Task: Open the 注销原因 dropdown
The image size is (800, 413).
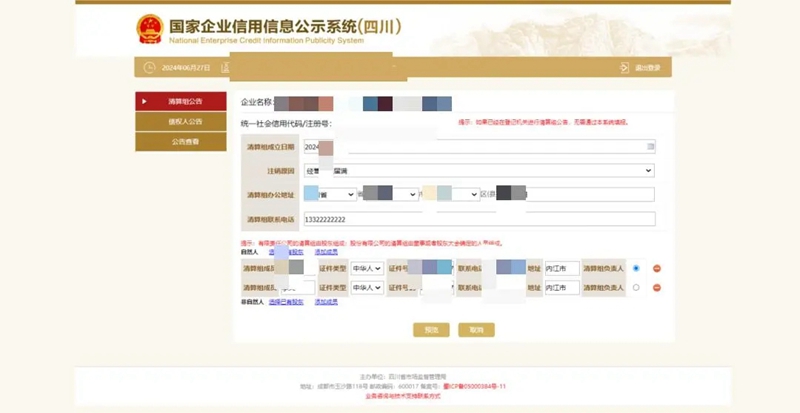Action: pyautogui.click(x=479, y=171)
